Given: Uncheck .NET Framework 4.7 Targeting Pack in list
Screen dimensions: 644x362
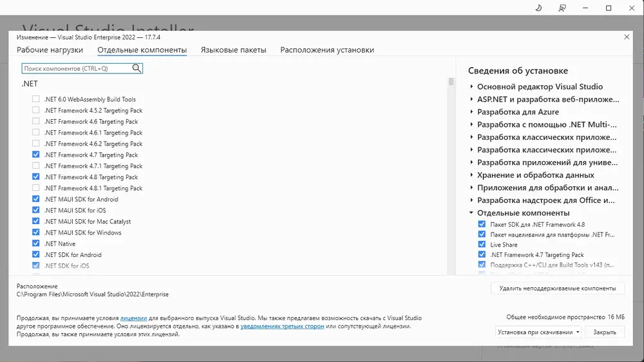Looking at the screenshot, I should click(x=35, y=155).
